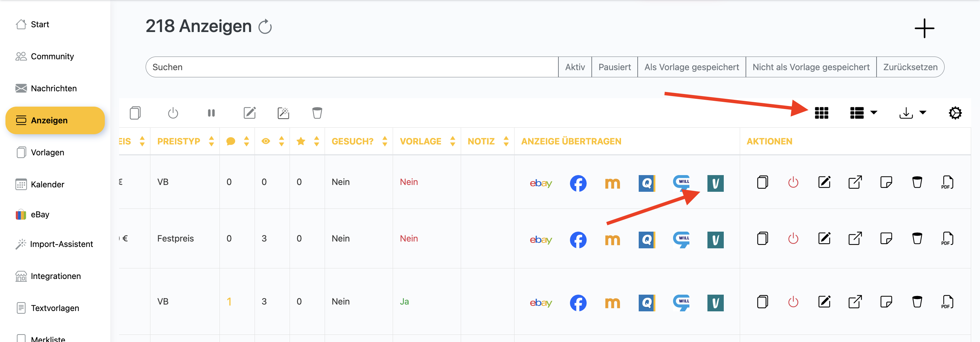Screen dimensions: 980x342
Task: Refresh the Anzeigen list with the reload icon
Action: click(265, 27)
